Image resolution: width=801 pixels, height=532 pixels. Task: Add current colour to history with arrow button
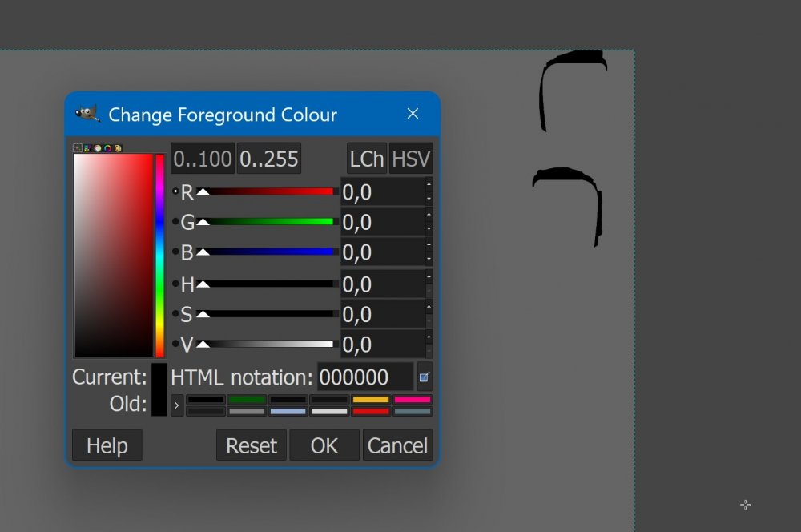[x=177, y=405]
